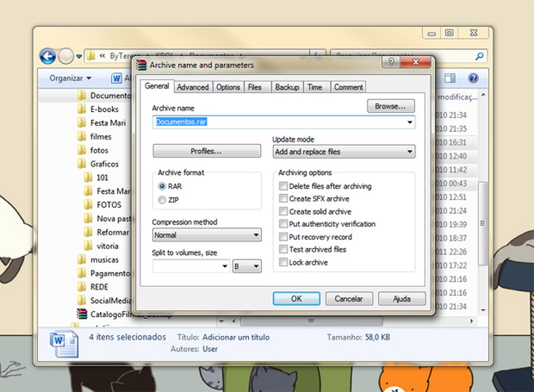Enable Create SFX archive
The width and height of the screenshot is (534, 392).
[x=283, y=199]
